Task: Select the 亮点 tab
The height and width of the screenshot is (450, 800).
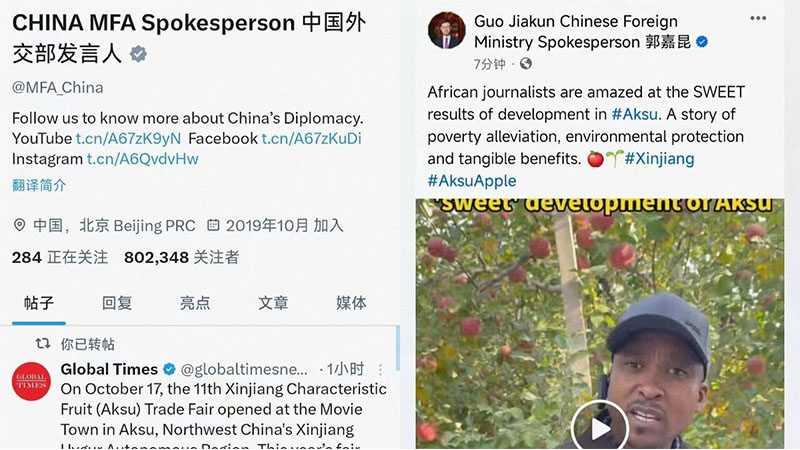Action: pos(195,303)
